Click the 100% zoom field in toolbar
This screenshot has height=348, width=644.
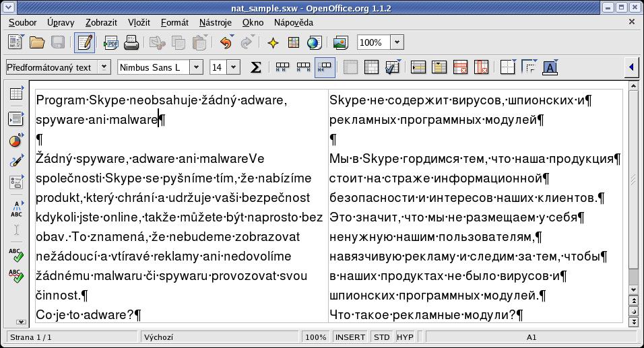click(373, 42)
